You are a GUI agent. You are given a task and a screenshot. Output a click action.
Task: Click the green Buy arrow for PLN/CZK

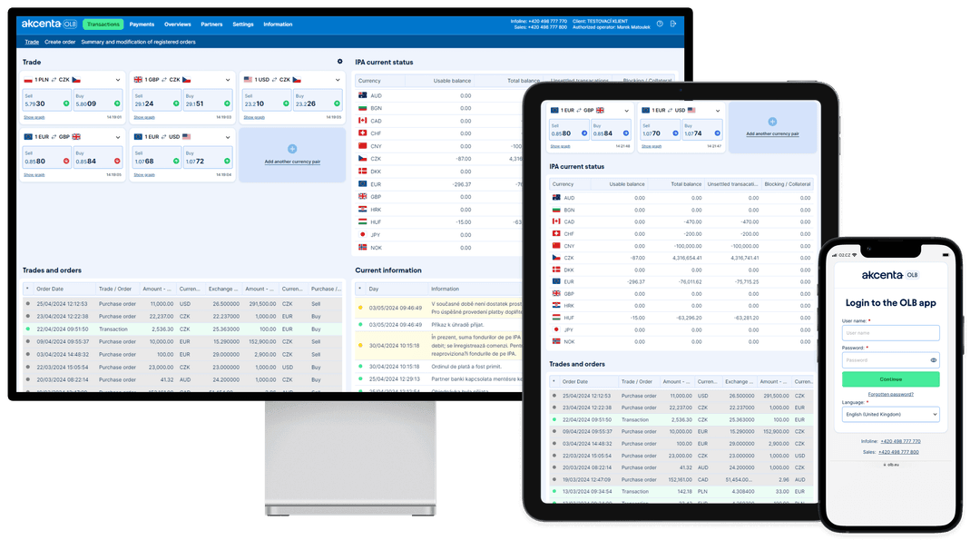pyautogui.click(x=116, y=103)
